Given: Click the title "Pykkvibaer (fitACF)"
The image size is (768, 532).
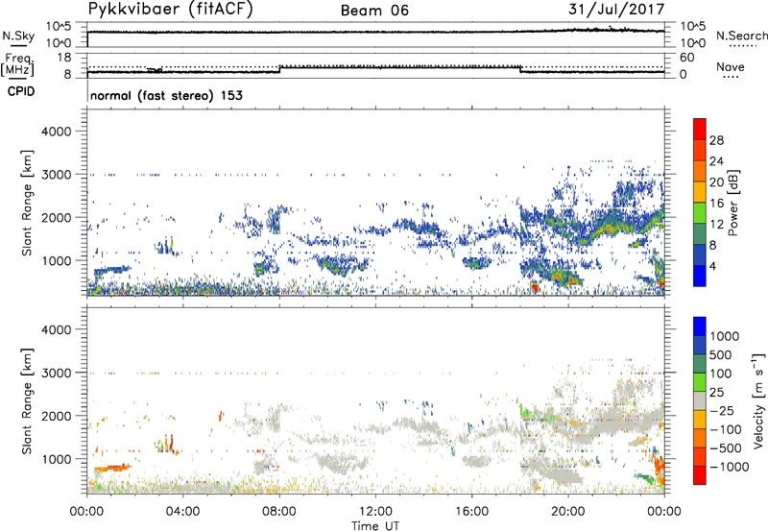Looking at the screenshot, I should coord(171,10).
